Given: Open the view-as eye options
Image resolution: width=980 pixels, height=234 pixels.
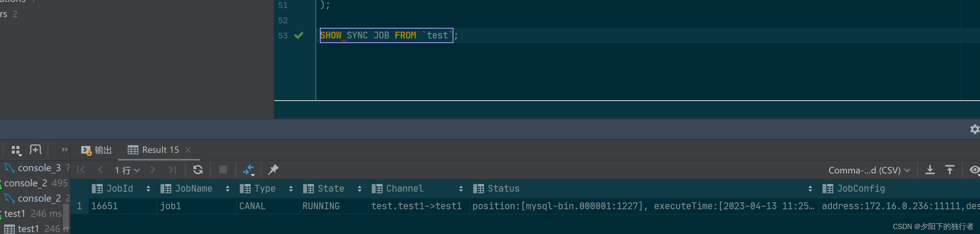Looking at the screenshot, I should pyautogui.click(x=974, y=170).
